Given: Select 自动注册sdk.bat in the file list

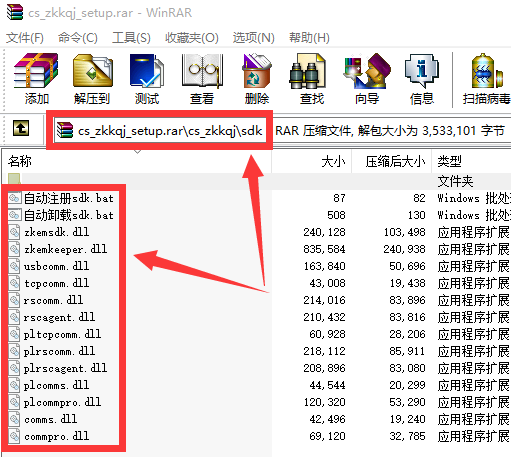Looking at the screenshot, I should click(69, 198).
